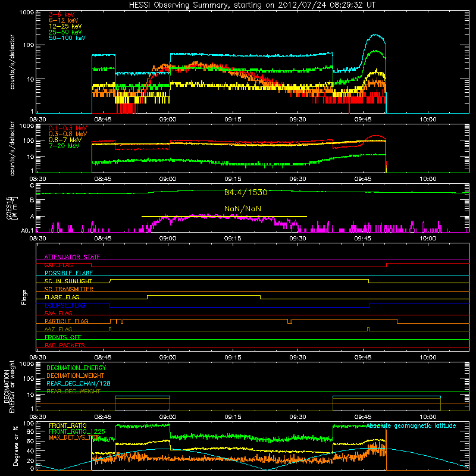Screen dimensions: 476x476
Task: Click the FRONT_RATIO legend entry
Action: (x=68, y=425)
